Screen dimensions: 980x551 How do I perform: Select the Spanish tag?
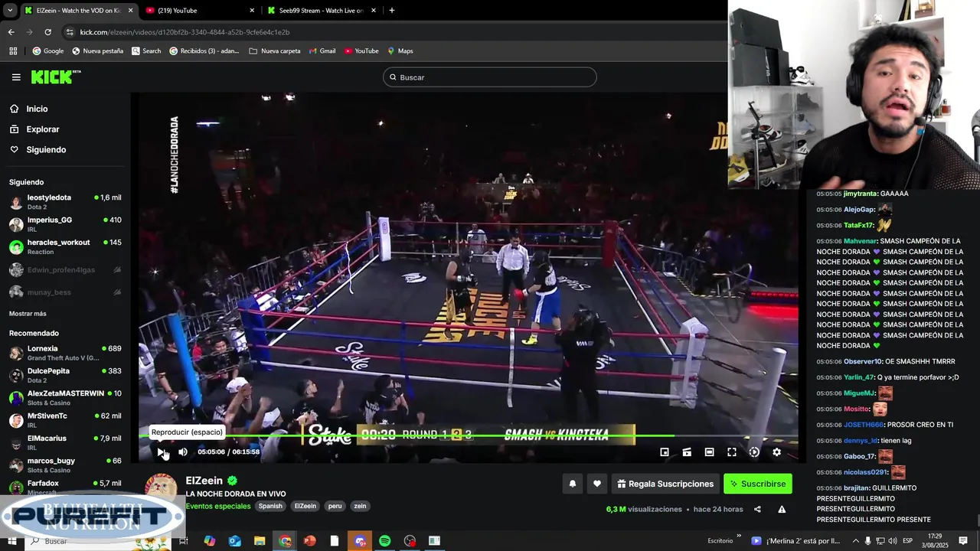click(x=270, y=506)
